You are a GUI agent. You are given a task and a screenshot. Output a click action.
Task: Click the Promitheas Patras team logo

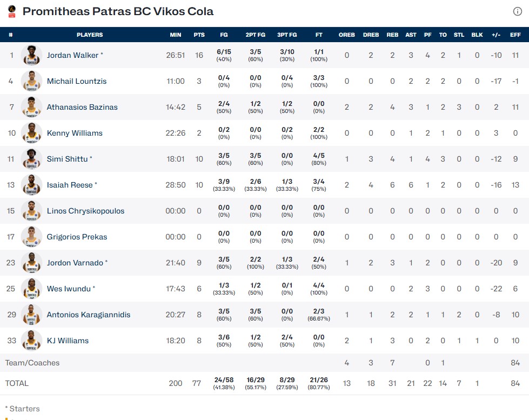(11, 11)
